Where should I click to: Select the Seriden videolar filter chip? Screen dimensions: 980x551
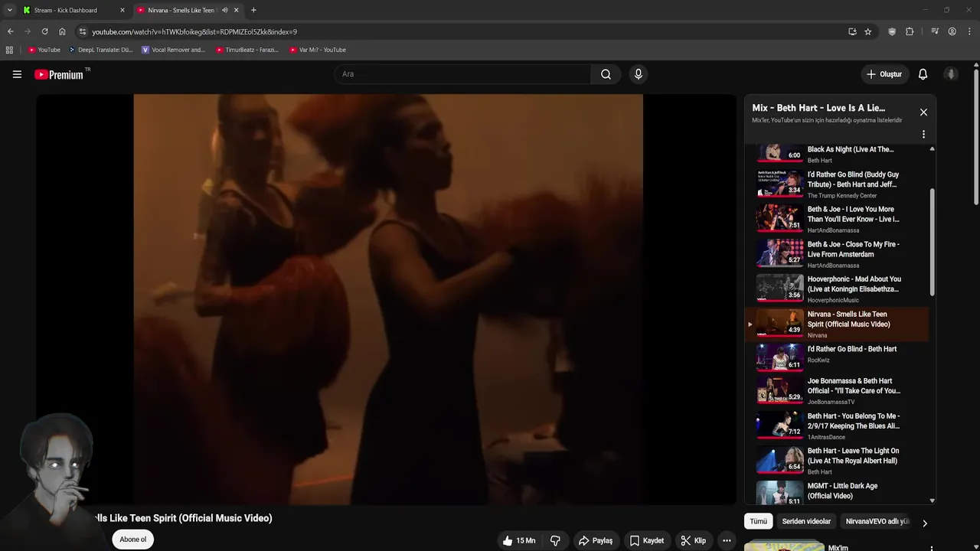pyautogui.click(x=806, y=521)
